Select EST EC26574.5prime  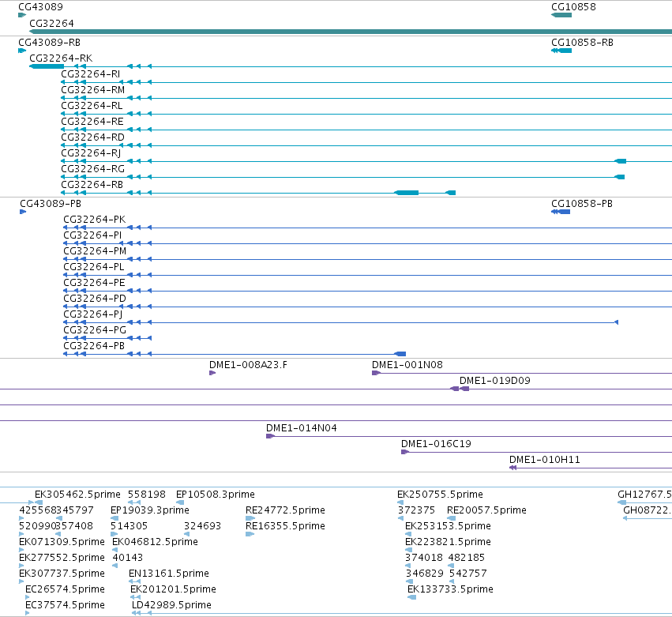pos(65,589)
